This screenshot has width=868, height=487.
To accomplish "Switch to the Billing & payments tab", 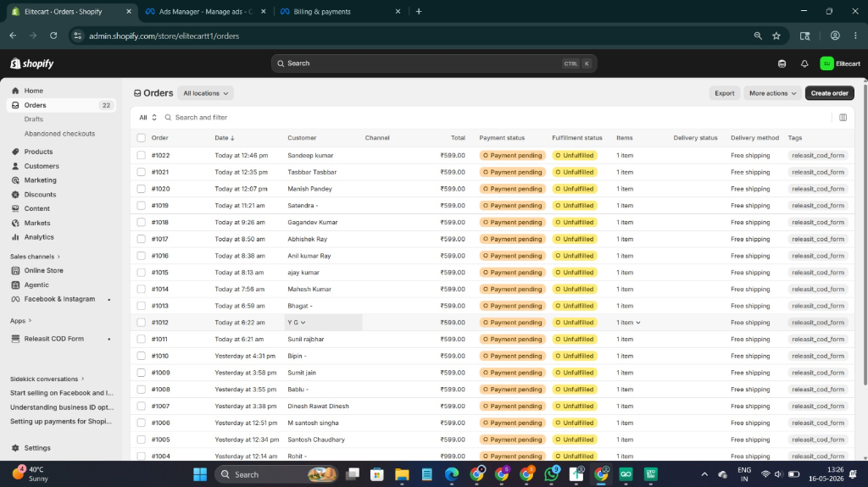I will pyautogui.click(x=341, y=12).
